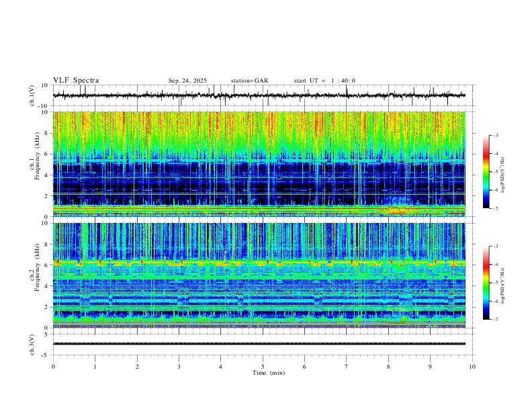The image size is (532, 411).
Task: Click the ch.2 frequency axis "2" tick label
Action: (x=46, y=307)
